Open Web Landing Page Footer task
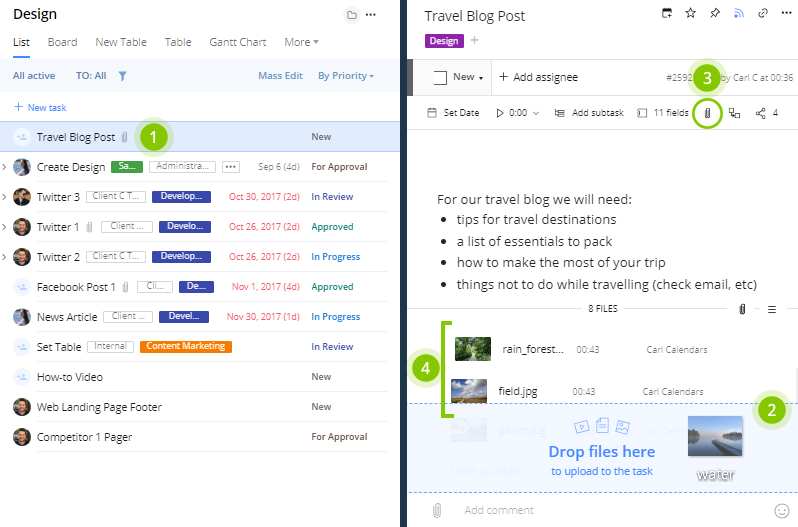This screenshot has height=527, width=798. coord(99,407)
